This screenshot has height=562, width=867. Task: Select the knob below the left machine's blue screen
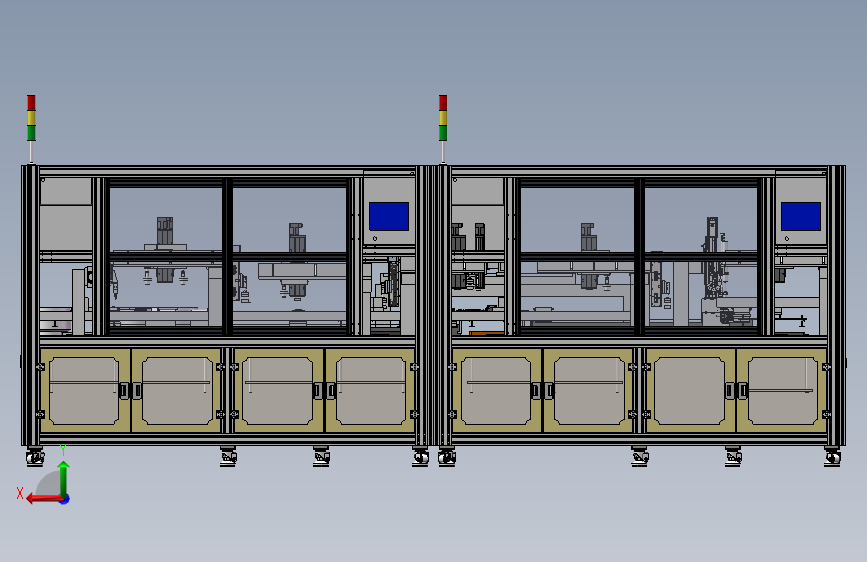tap(375, 238)
